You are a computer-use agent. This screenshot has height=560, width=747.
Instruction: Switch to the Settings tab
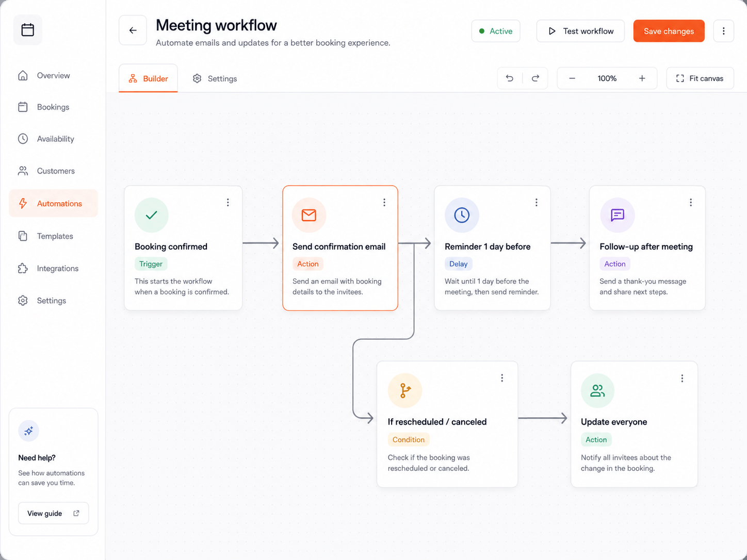[x=215, y=78]
